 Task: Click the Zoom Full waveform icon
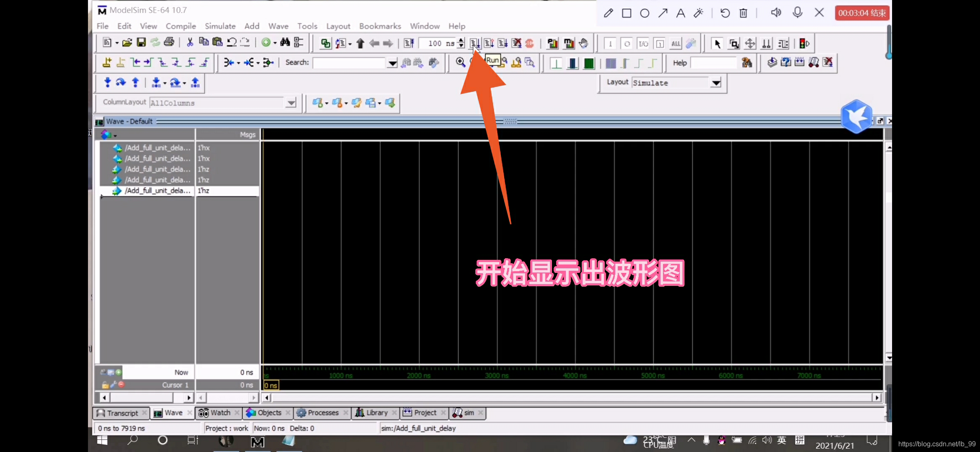pyautogui.click(x=488, y=63)
